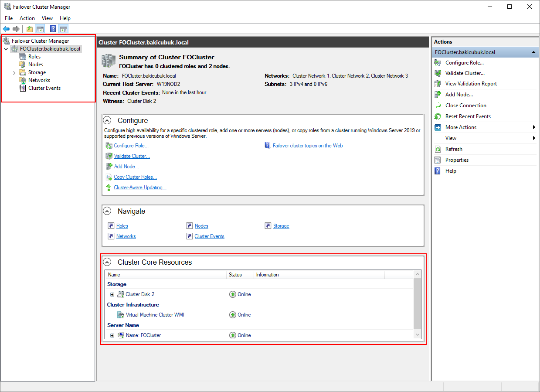Click the Name column header

[166, 275]
